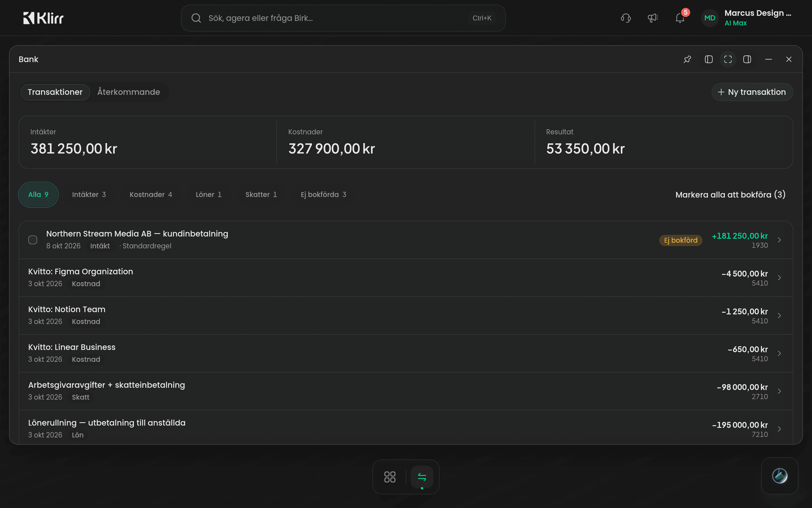Image resolution: width=812 pixels, height=508 pixels.
Task: Click the Ctrl+K shortcut hint
Action: pyautogui.click(x=482, y=18)
